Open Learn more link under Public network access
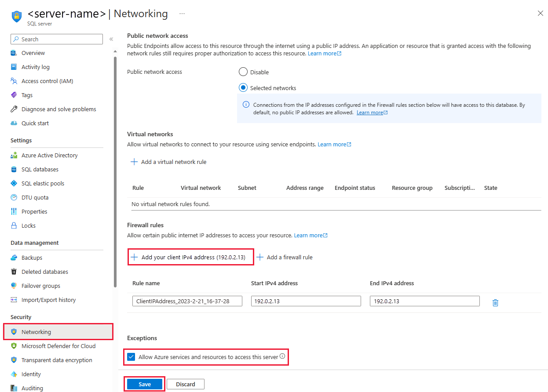 tap(325, 53)
